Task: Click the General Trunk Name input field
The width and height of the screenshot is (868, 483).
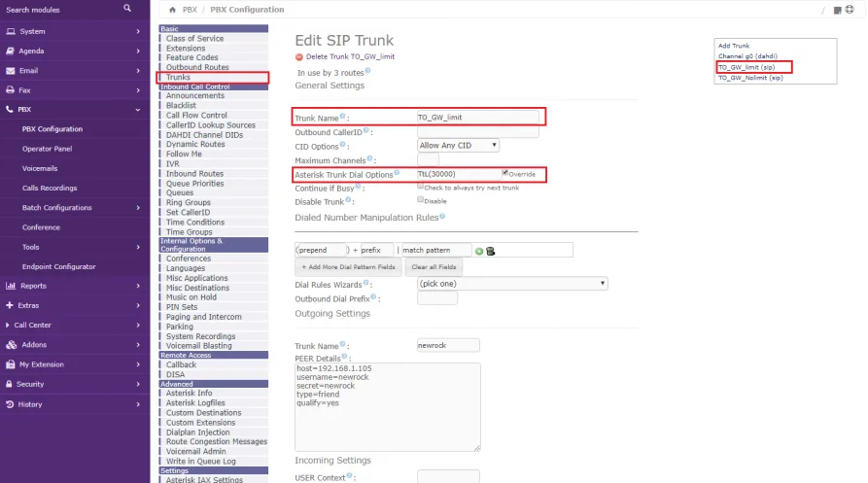Action: pyautogui.click(x=477, y=118)
